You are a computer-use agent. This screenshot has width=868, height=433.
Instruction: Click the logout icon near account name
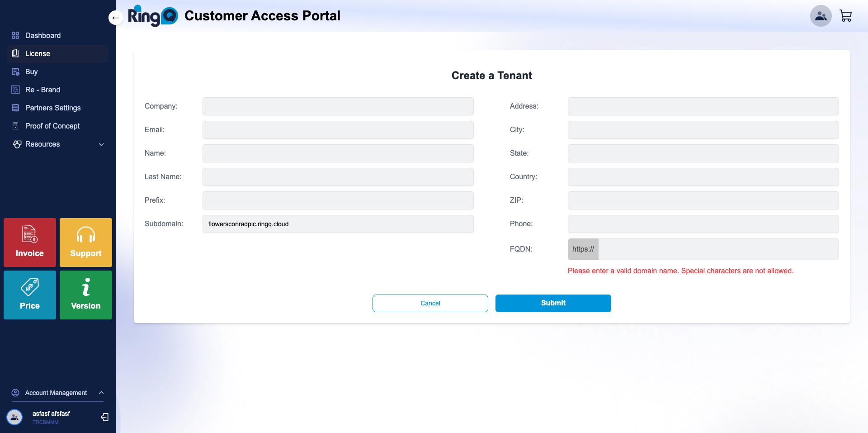(104, 417)
